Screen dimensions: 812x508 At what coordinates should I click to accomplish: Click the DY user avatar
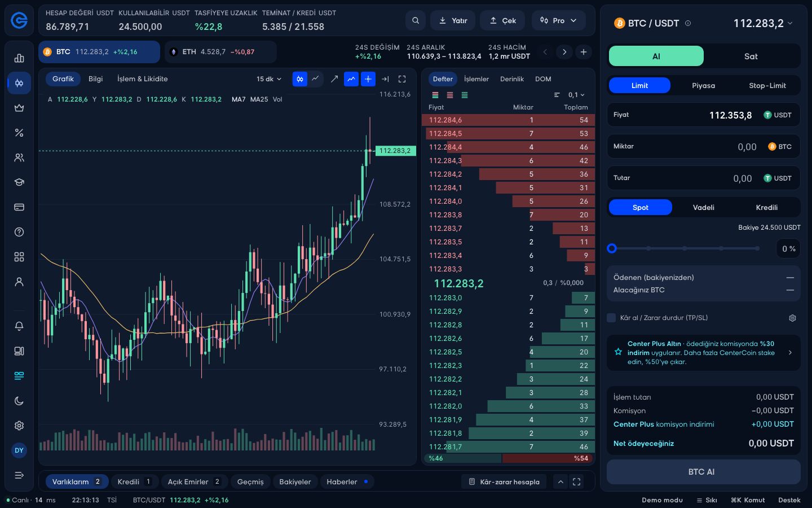19,450
